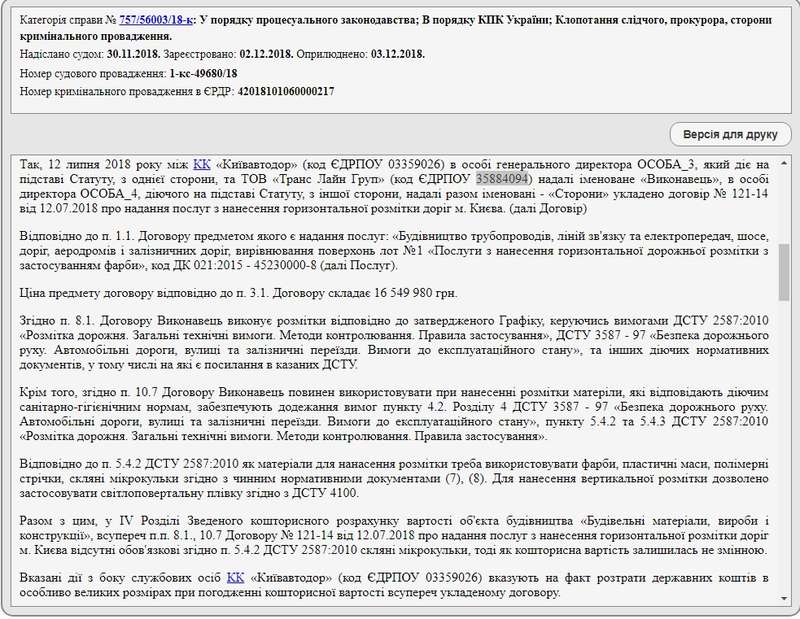
Task: Click the highlighted ЄДРПОУ code 35884094
Action: [x=502, y=179]
